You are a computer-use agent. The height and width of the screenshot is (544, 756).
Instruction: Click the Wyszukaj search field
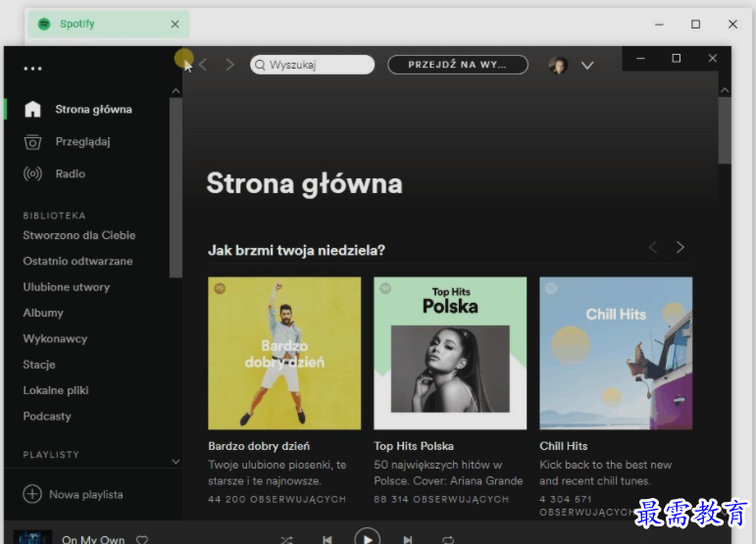tap(312, 65)
